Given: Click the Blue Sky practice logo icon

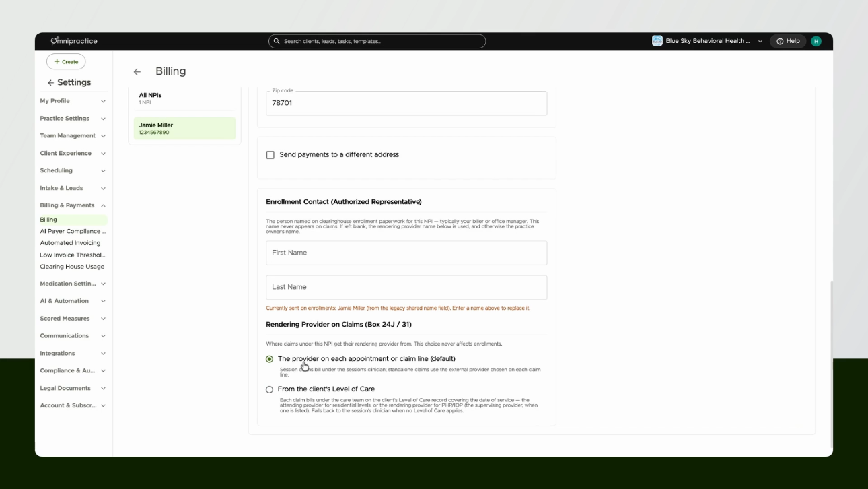Looking at the screenshot, I should (657, 41).
